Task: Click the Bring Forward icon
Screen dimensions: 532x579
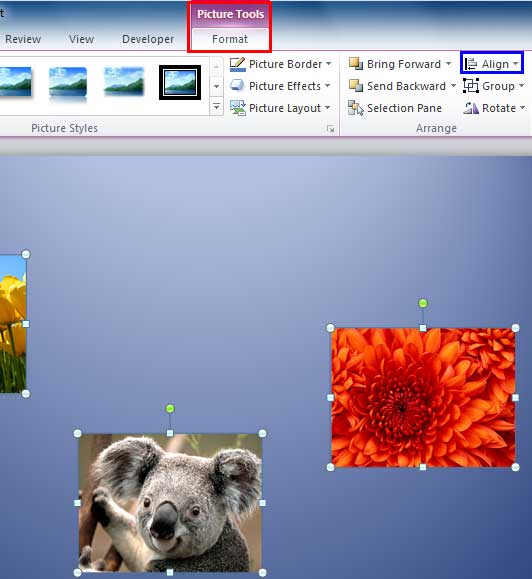Action: click(x=356, y=64)
